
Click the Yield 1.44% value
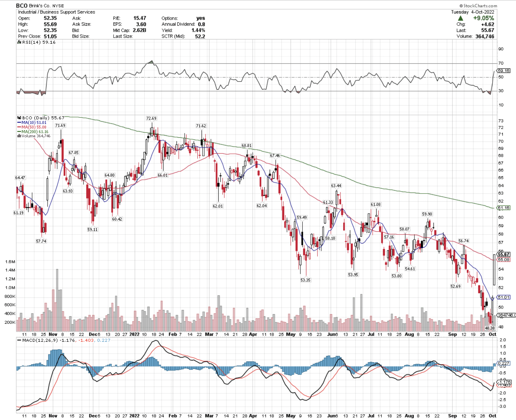(x=198, y=30)
